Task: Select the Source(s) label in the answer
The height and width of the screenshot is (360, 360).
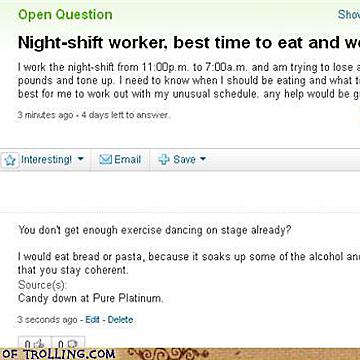Action: (42, 285)
